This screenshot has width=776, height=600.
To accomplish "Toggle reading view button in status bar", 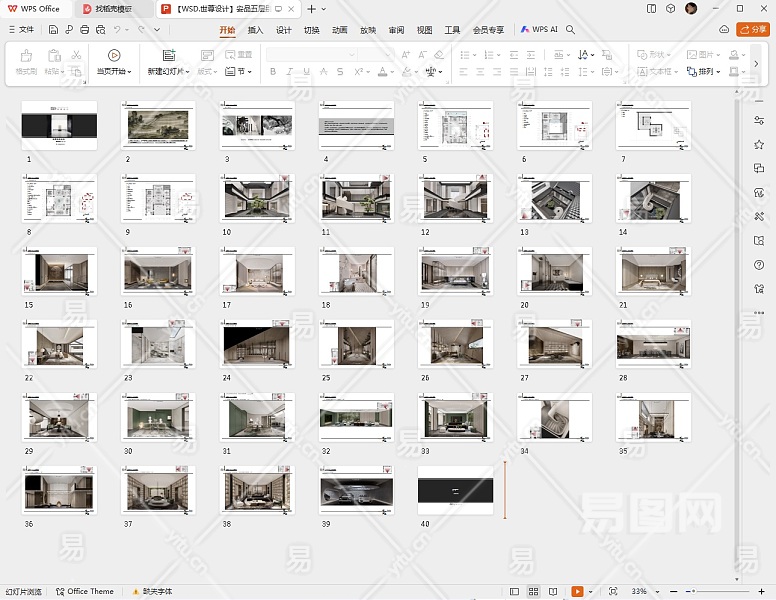I will coord(554,592).
